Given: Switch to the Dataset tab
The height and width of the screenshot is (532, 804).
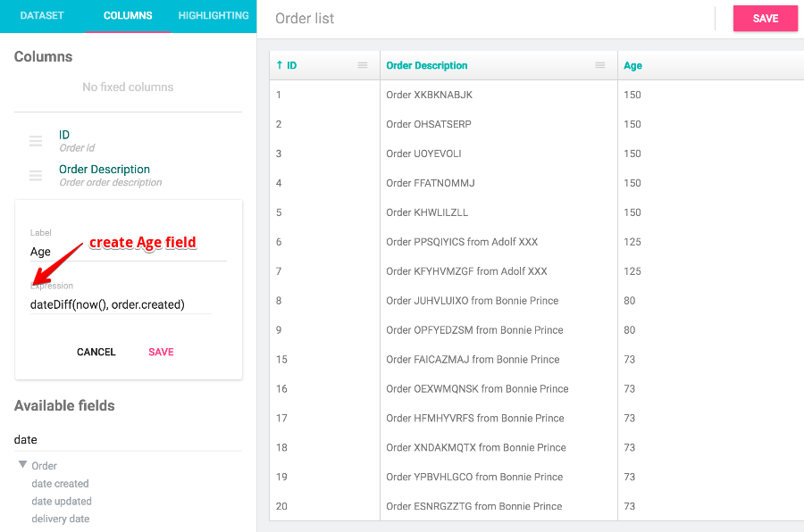Looking at the screenshot, I should (42, 16).
